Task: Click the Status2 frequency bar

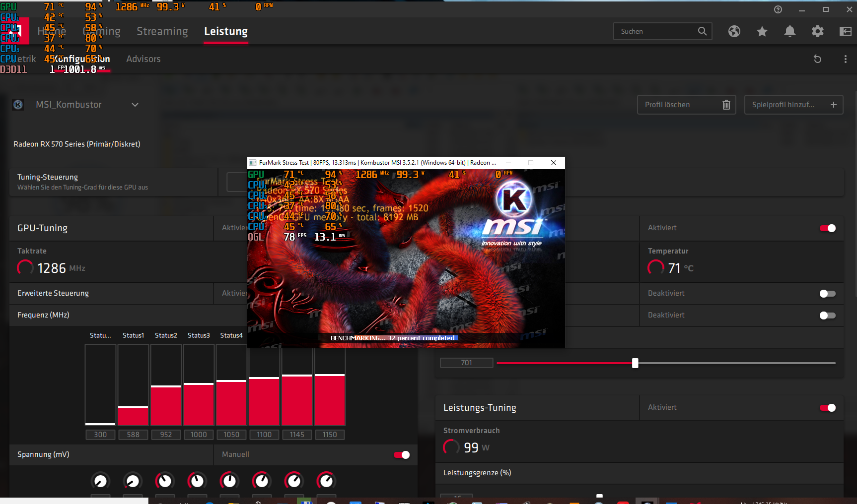Action: [x=166, y=385]
